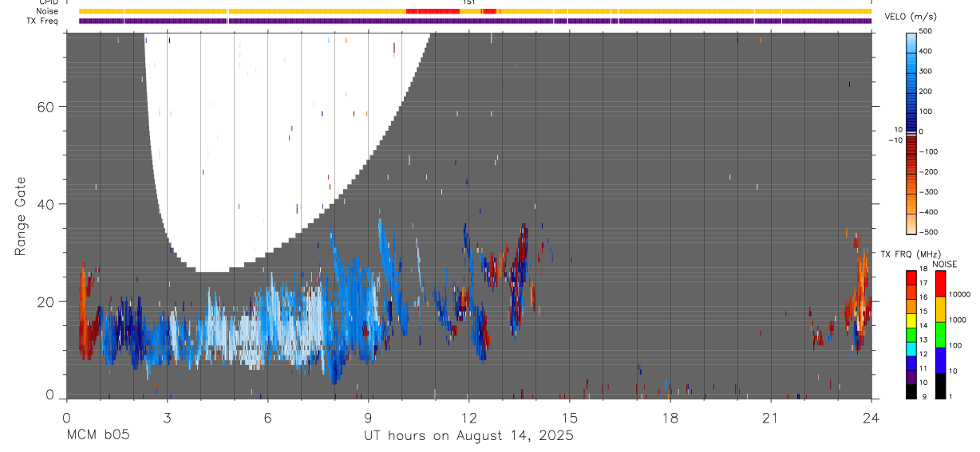Click the "10000" label in NOISE legend

tap(960, 294)
